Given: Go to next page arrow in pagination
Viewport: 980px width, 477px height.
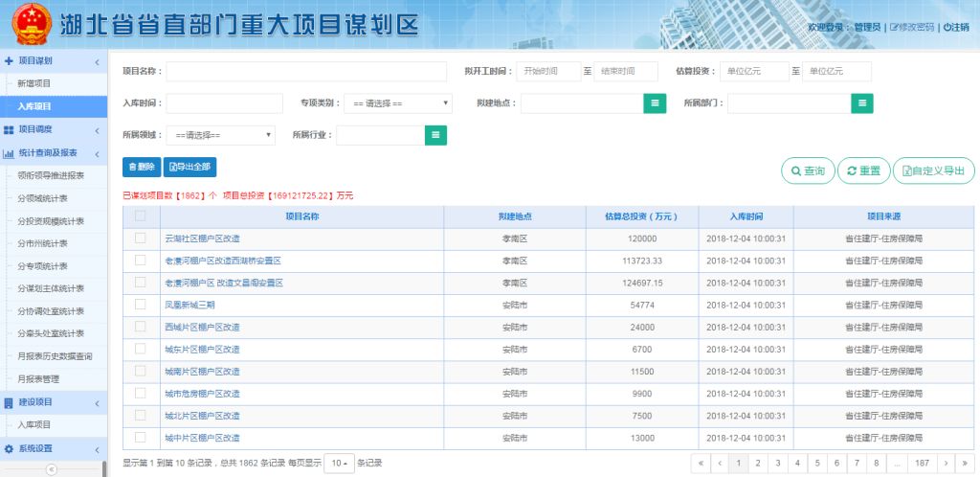Looking at the screenshot, I should click(x=945, y=463).
